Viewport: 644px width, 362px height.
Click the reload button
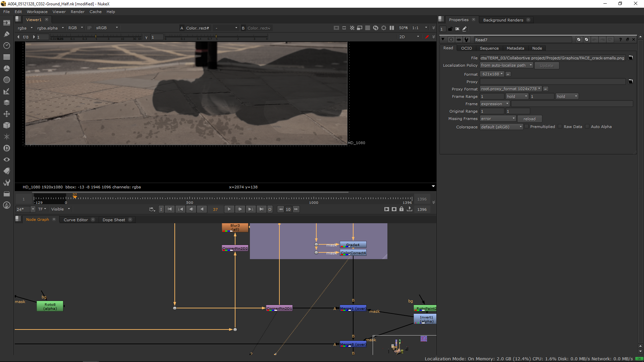529,119
